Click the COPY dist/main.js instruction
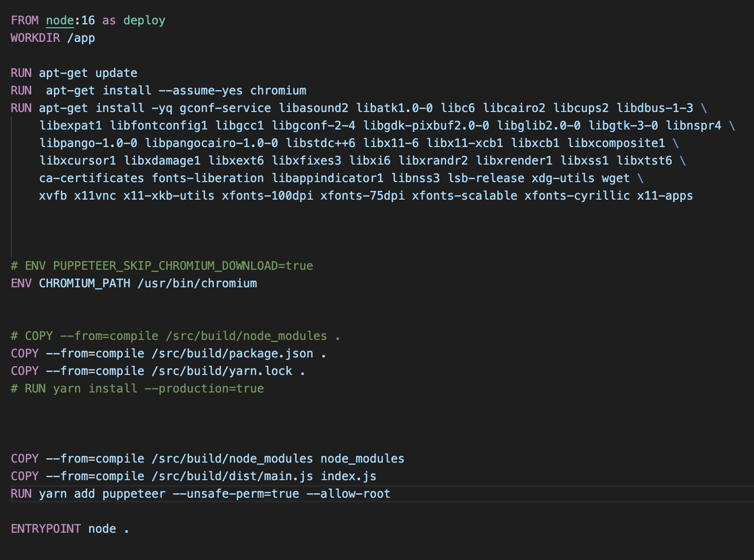The image size is (754, 560). tap(192, 476)
